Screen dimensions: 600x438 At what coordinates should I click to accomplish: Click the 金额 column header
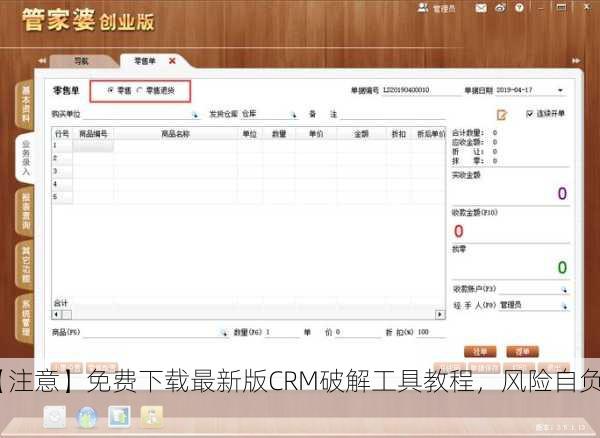[360, 134]
